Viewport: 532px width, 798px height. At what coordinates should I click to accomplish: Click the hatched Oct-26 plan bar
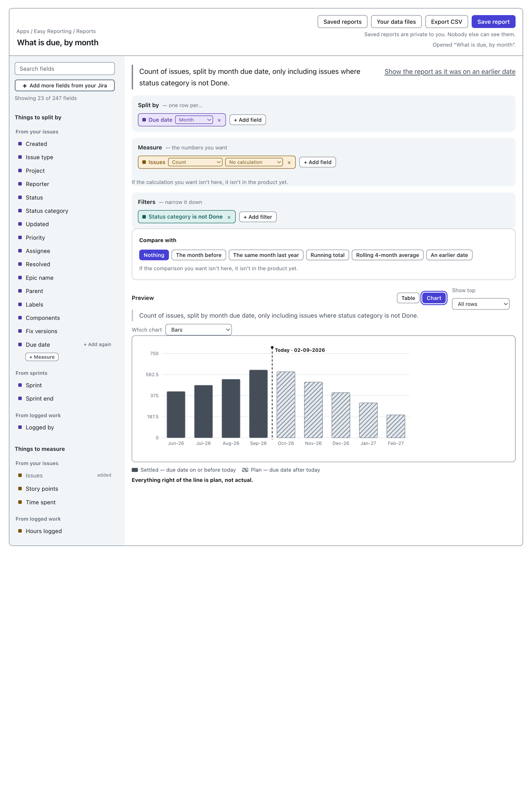(x=286, y=405)
